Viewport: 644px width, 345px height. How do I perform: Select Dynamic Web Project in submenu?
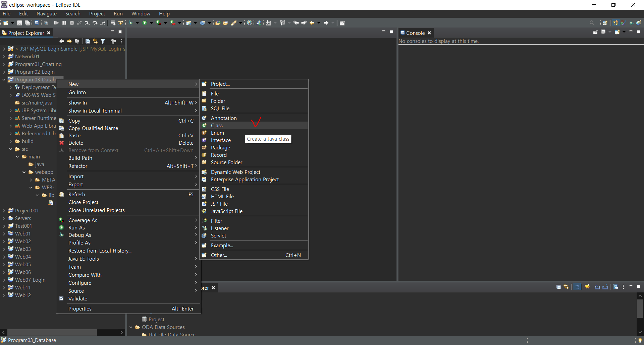tap(254, 172)
